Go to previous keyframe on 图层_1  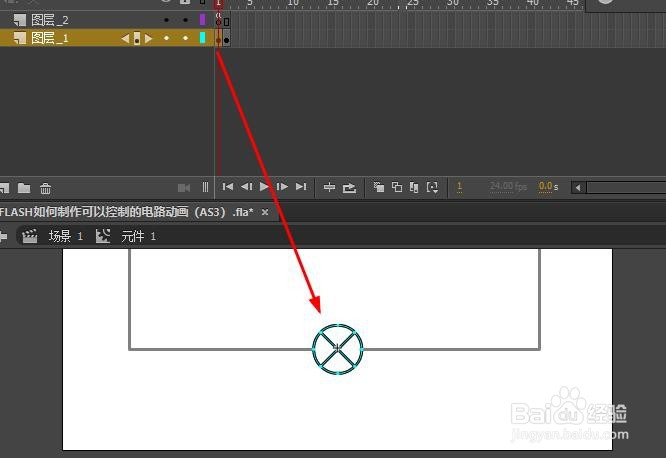point(125,39)
